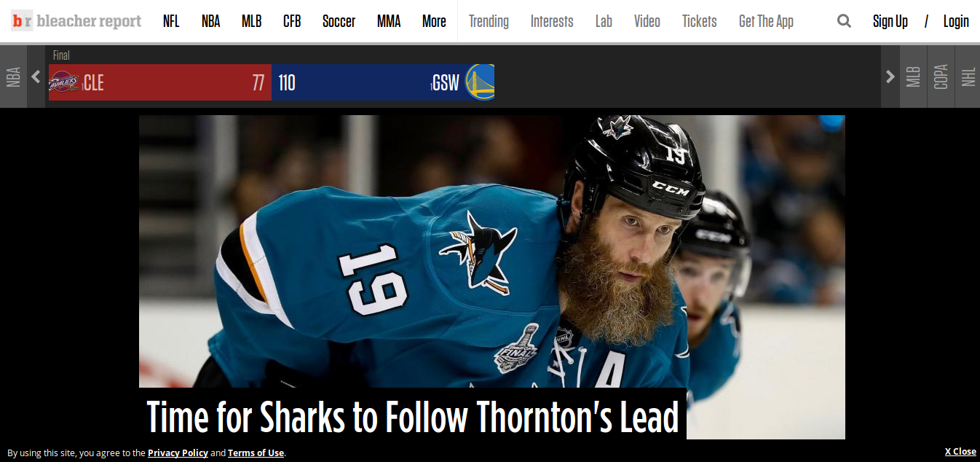Open CLE 77 vs GSW 110 game
Viewport: 980px width, 462px height.
272,82
